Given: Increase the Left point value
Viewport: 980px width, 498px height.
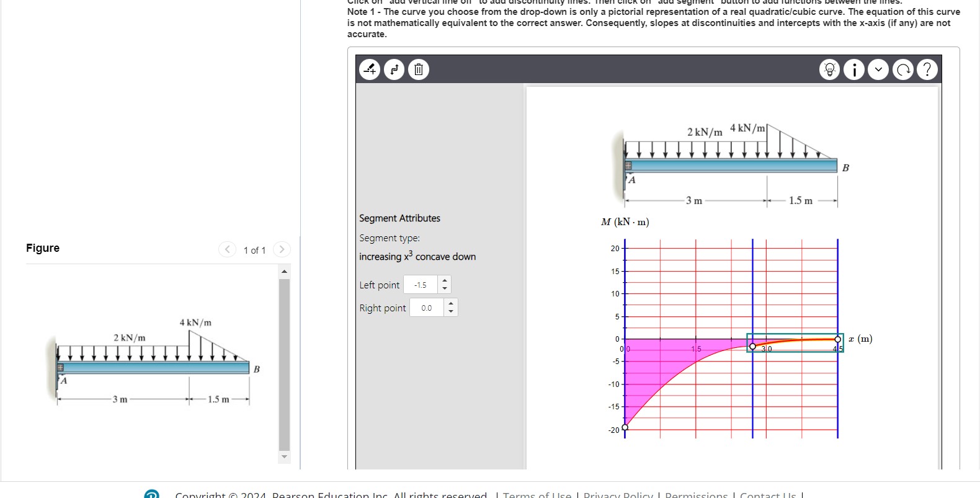Looking at the screenshot, I should pos(444,280).
